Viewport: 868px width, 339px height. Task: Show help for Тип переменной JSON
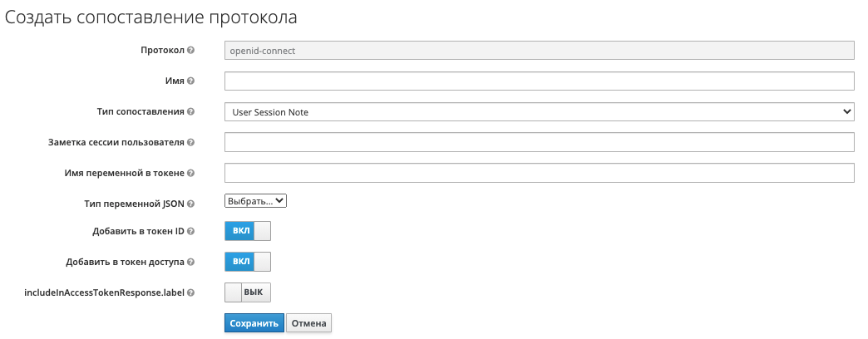click(x=191, y=204)
